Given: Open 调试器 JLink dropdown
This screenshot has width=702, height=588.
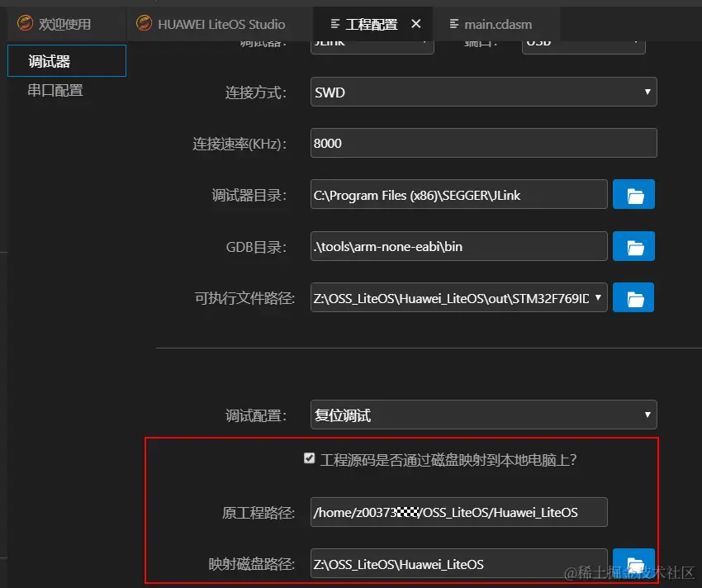Looking at the screenshot, I should [x=372, y=46].
